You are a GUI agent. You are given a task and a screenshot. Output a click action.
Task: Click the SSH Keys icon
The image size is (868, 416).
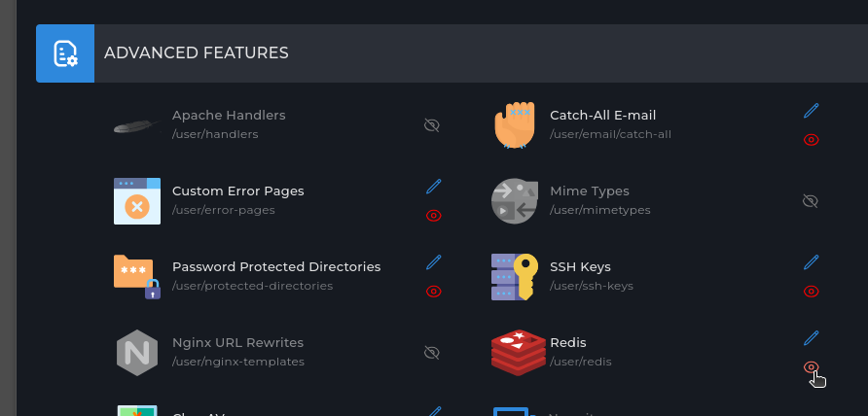tap(514, 276)
